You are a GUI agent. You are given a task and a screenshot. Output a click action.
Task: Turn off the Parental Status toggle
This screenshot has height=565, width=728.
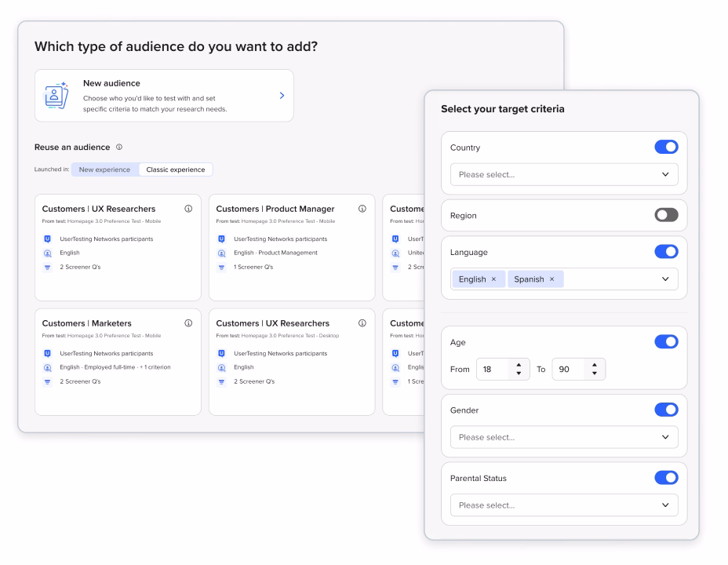click(x=666, y=478)
